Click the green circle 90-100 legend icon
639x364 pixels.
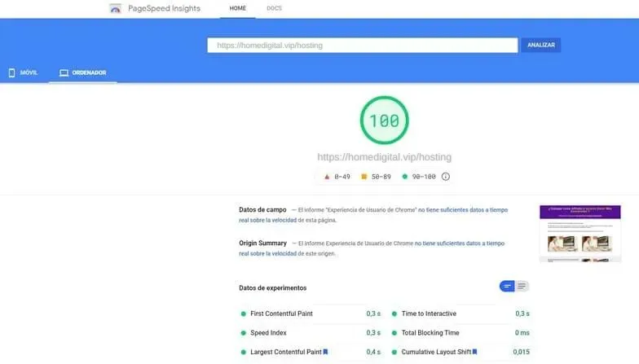pos(404,177)
